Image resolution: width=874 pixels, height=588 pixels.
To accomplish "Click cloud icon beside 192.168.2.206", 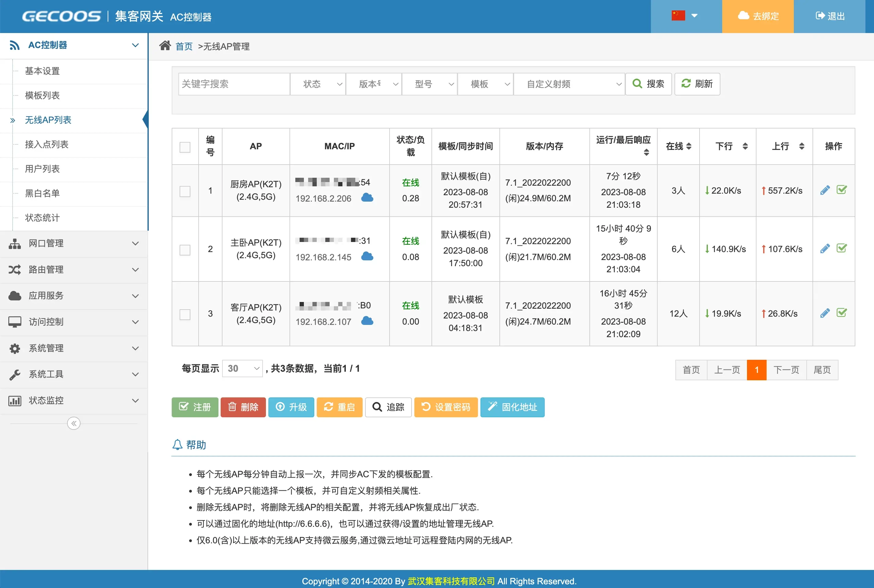I will click(x=367, y=198).
